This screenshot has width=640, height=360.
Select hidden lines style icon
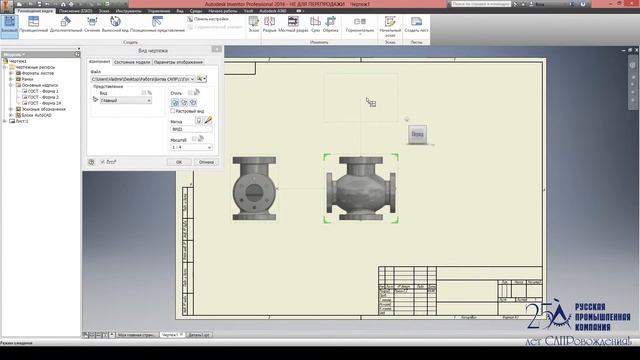175,103
